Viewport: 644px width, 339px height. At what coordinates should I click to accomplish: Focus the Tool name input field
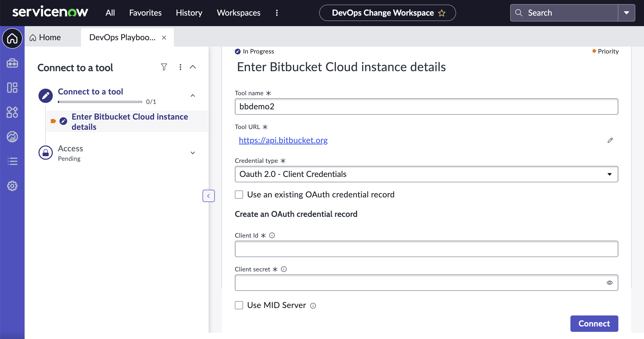(x=426, y=107)
